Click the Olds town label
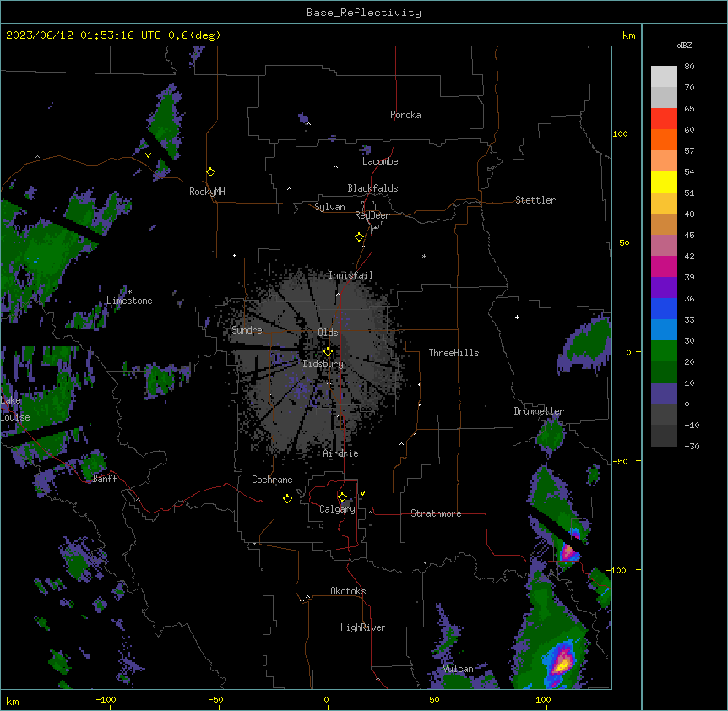Image resolution: width=728 pixels, height=711 pixels. [x=328, y=333]
